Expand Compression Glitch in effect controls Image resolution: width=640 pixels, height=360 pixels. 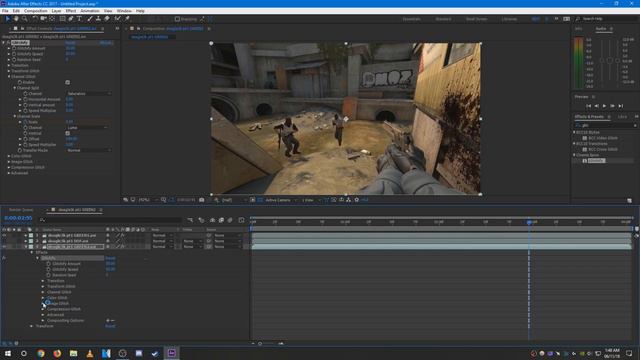9,167
